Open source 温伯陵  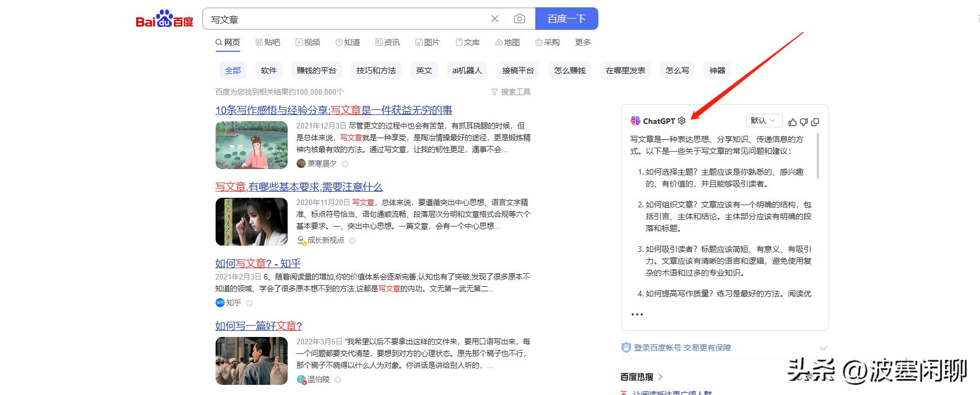click(x=319, y=379)
